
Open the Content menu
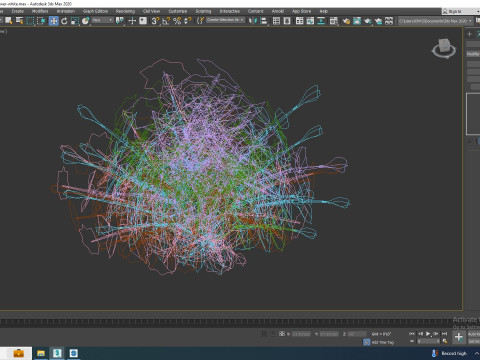255,11
